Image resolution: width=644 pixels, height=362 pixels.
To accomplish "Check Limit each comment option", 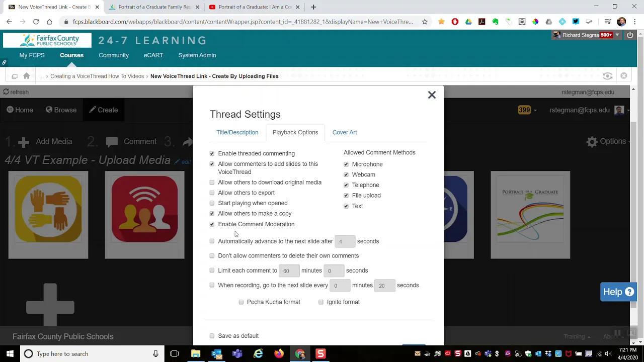I will pyautogui.click(x=212, y=270).
